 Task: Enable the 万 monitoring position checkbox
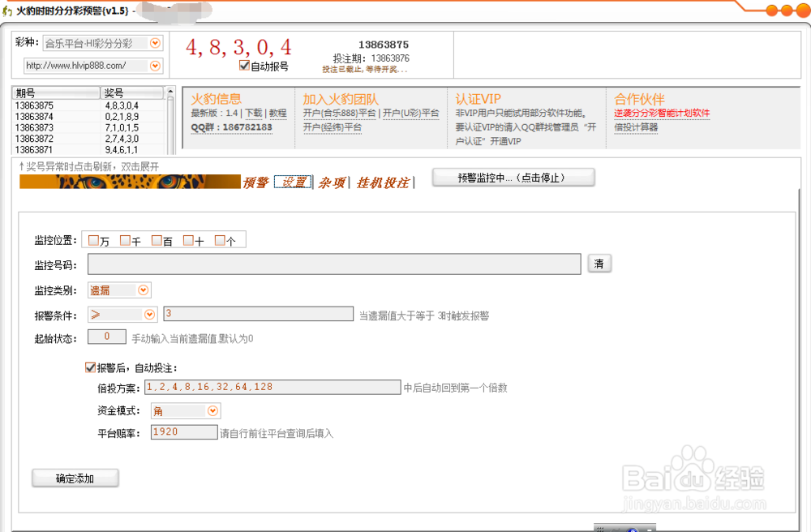click(93, 239)
